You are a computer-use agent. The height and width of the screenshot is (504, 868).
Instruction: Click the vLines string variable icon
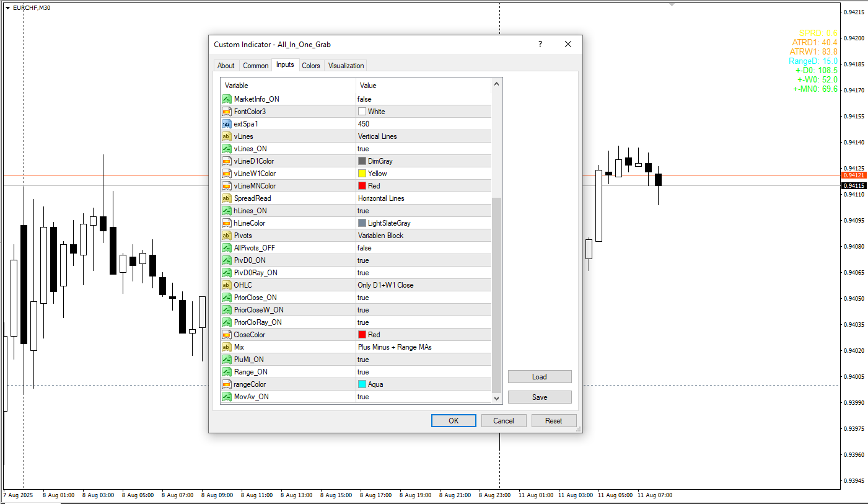(226, 136)
